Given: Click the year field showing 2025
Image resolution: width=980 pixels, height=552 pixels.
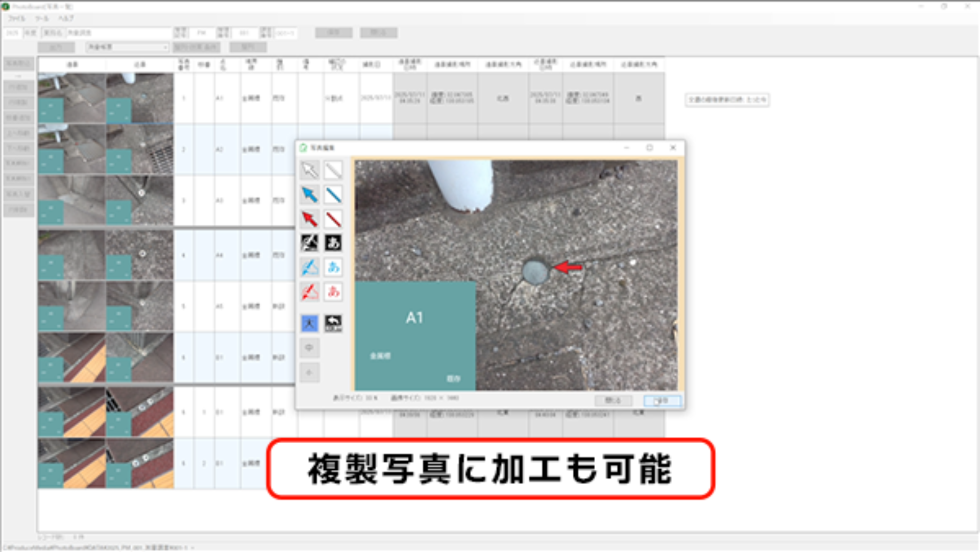Looking at the screenshot, I should pyautogui.click(x=12, y=33).
